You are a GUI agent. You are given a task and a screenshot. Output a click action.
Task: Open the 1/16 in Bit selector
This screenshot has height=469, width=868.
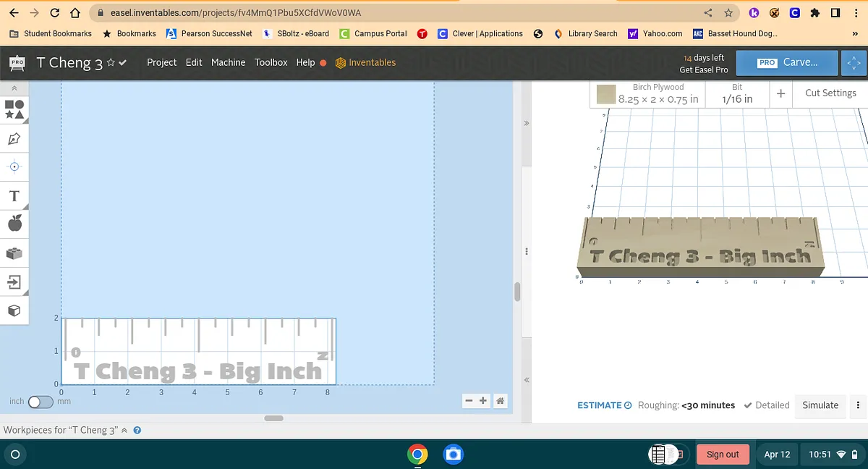pyautogui.click(x=737, y=93)
